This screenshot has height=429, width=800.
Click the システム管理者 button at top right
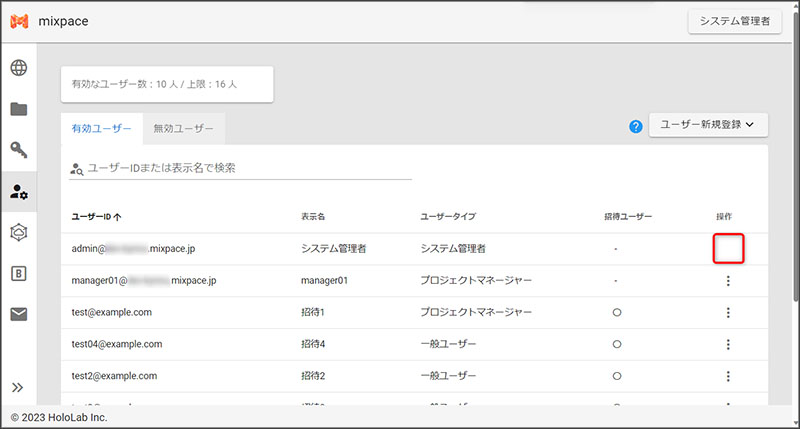tap(734, 22)
